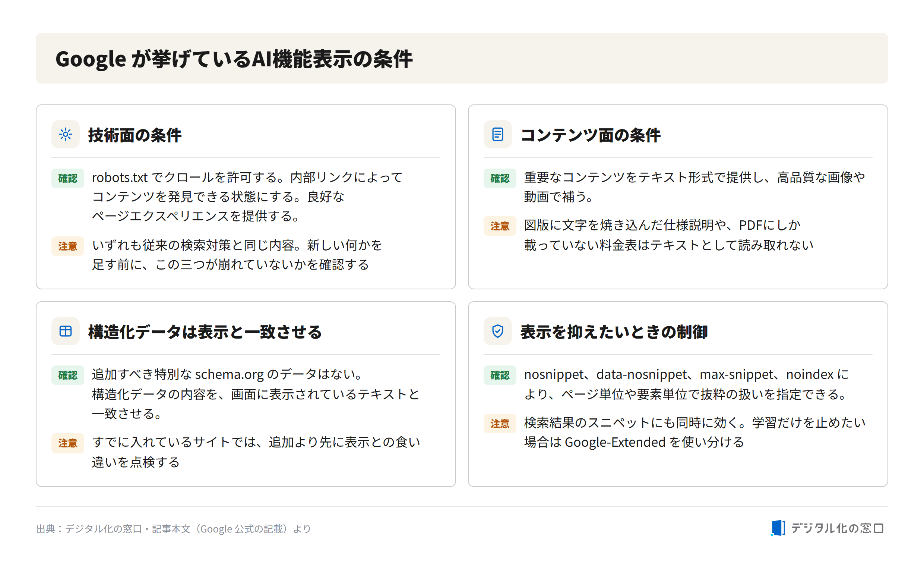Click the 注意 badge in 技術面の条件 card
The width and height of the screenshot is (924, 572).
[68, 246]
